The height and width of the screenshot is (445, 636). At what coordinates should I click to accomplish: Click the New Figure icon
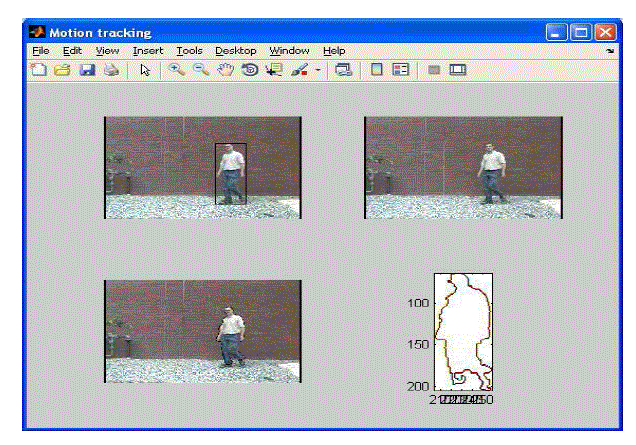pyautogui.click(x=38, y=70)
